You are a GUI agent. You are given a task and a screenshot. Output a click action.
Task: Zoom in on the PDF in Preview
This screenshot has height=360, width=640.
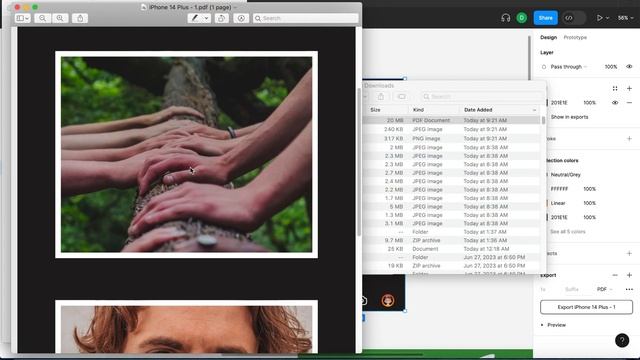pos(60,18)
